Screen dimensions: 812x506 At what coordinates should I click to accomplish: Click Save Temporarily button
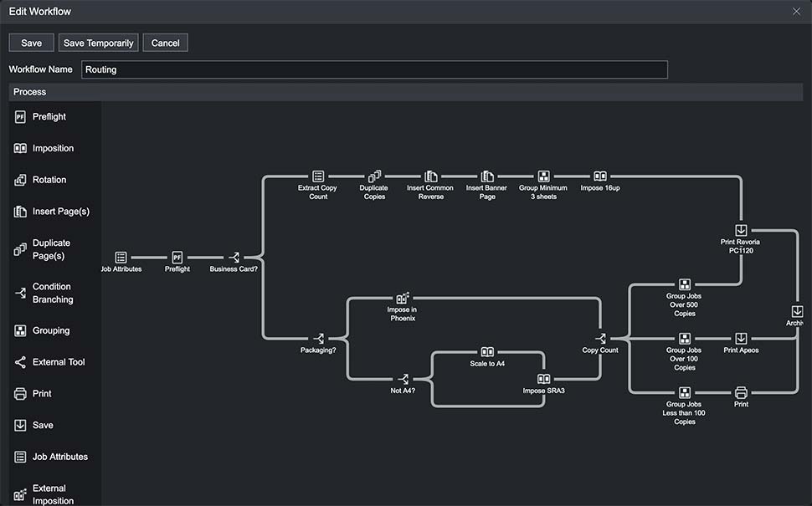99,43
